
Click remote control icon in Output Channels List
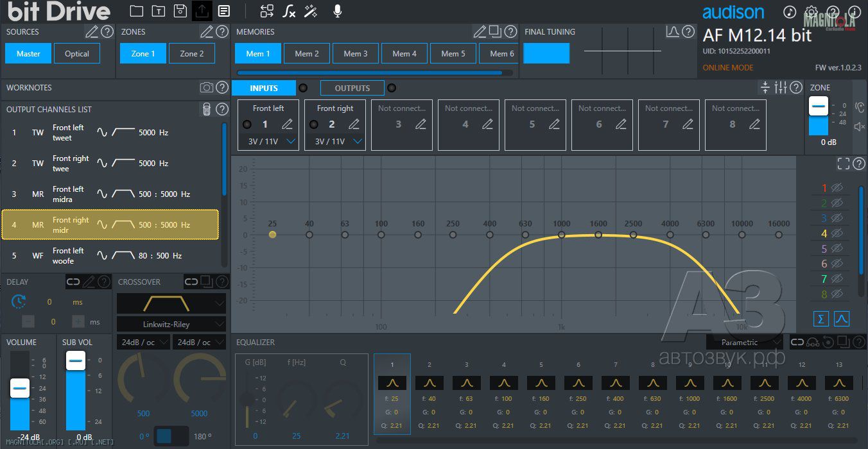[x=207, y=110]
